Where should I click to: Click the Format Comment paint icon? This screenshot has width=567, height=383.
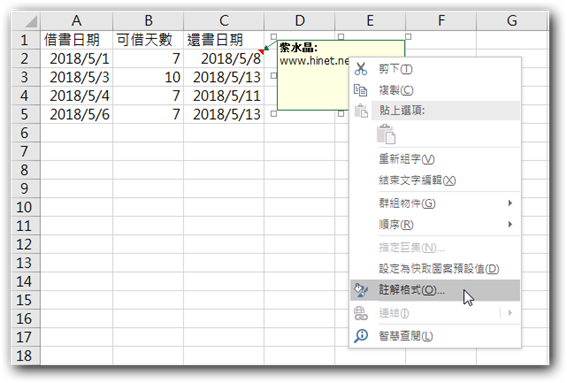tap(361, 290)
